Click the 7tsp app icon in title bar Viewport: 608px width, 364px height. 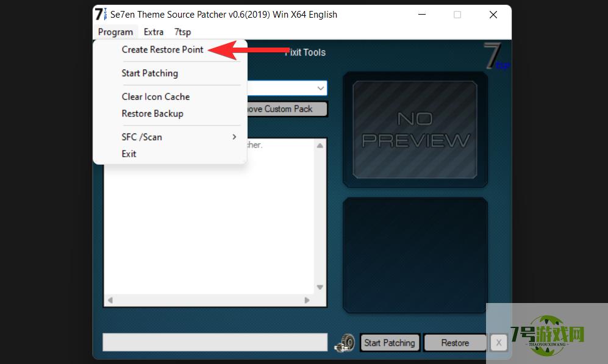click(101, 14)
